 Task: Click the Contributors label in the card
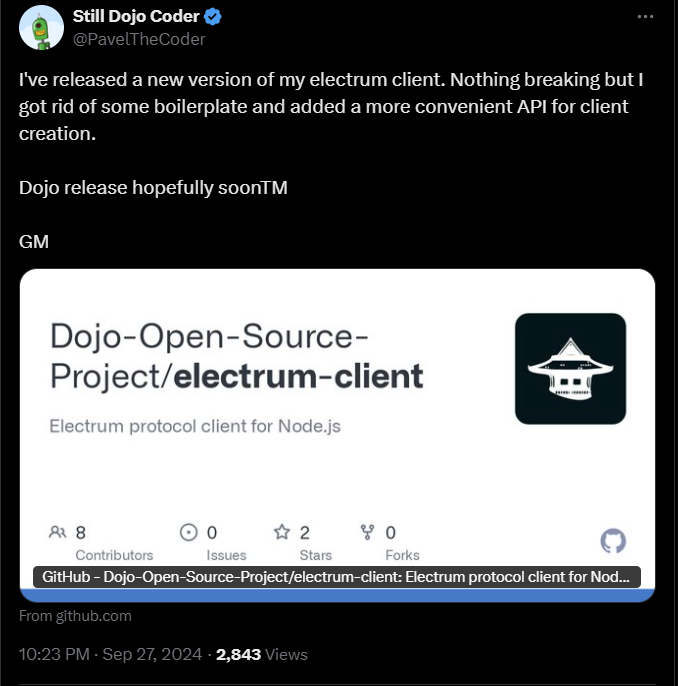point(114,555)
